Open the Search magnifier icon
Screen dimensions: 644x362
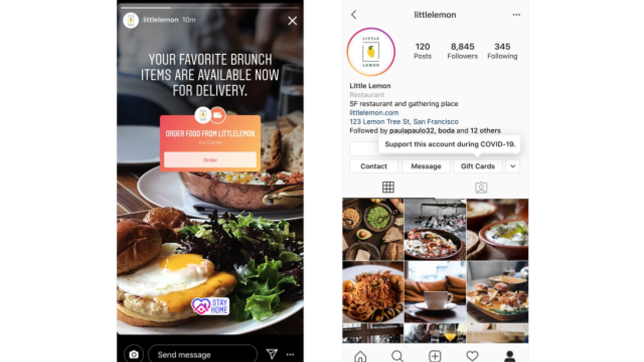coord(397,356)
